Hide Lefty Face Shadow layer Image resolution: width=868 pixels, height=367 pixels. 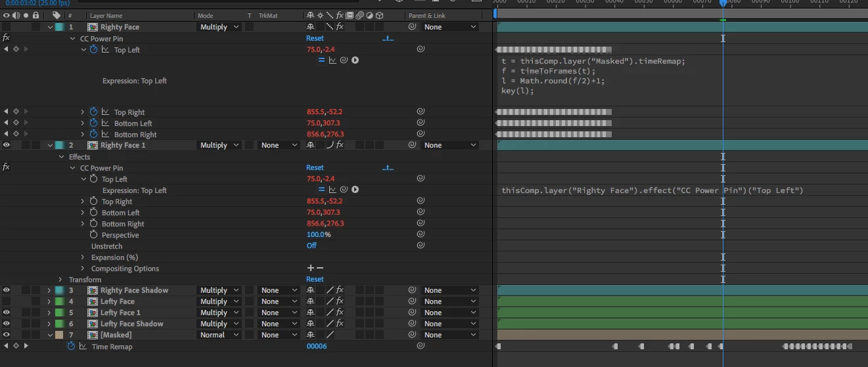[x=7, y=324]
